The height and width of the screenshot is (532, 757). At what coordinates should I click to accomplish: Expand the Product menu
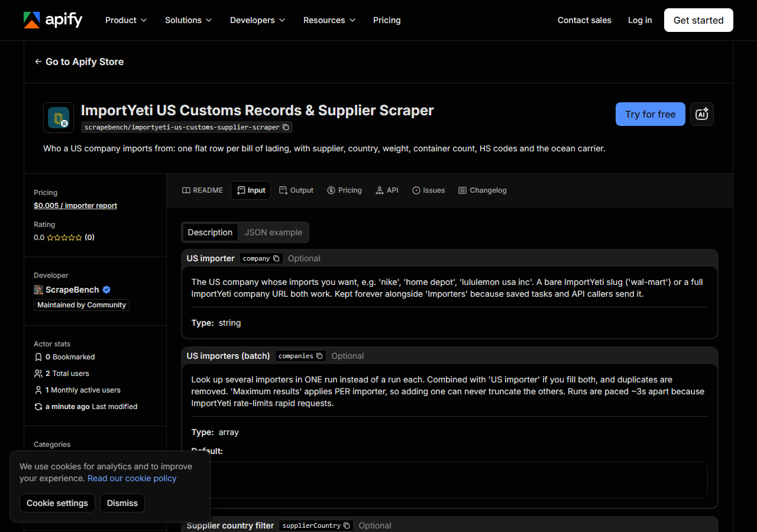coord(126,20)
